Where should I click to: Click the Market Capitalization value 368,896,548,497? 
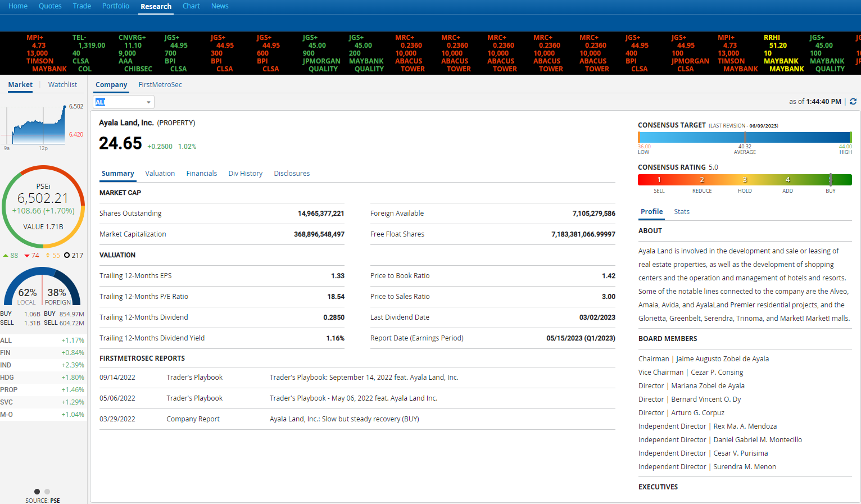(319, 234)
